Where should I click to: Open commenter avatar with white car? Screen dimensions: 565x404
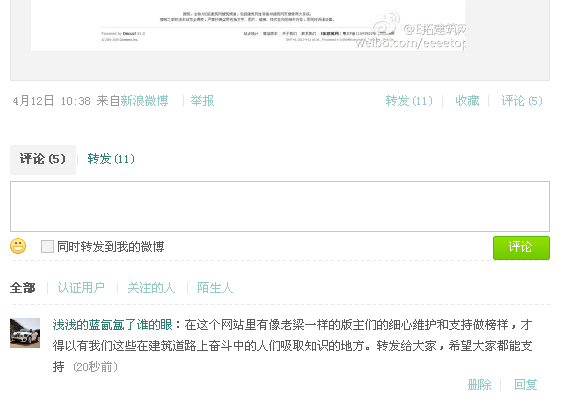[25, 333]
